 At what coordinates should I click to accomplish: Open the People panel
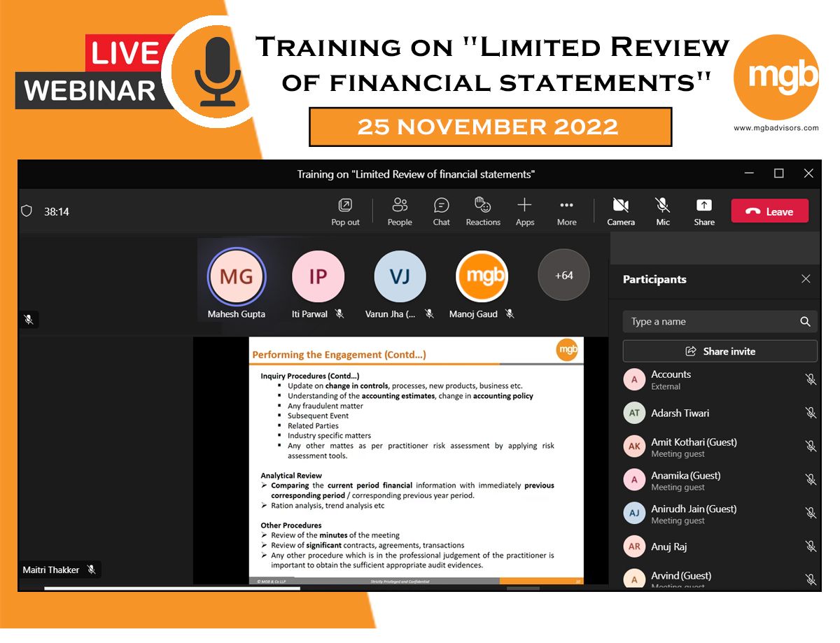coord(400,211)
